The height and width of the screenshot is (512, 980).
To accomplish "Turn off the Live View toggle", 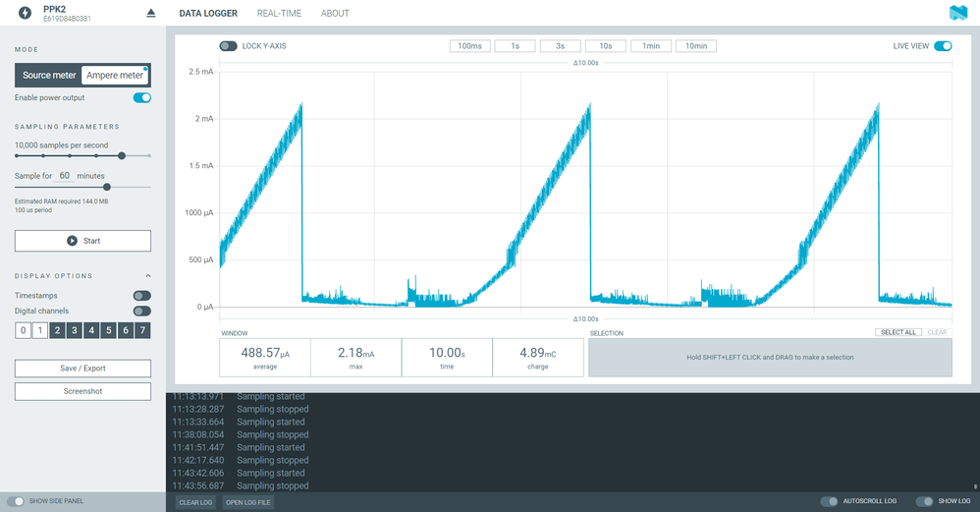I will click(x=943, y=46).
